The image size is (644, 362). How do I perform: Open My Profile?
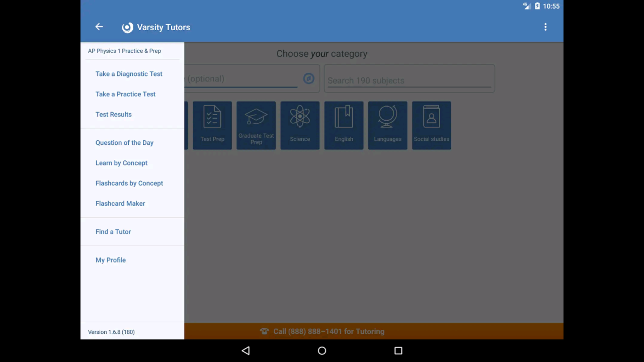click(x=111, y=260)
